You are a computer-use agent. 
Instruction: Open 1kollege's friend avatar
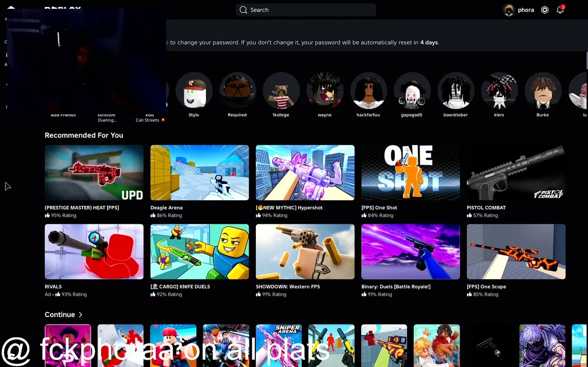click(281, 90)
